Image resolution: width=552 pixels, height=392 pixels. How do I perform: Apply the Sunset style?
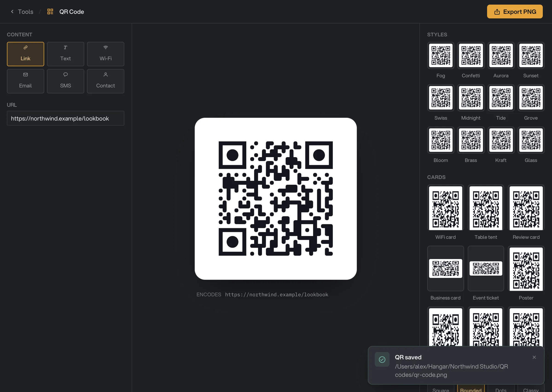(x=531, y=55)
